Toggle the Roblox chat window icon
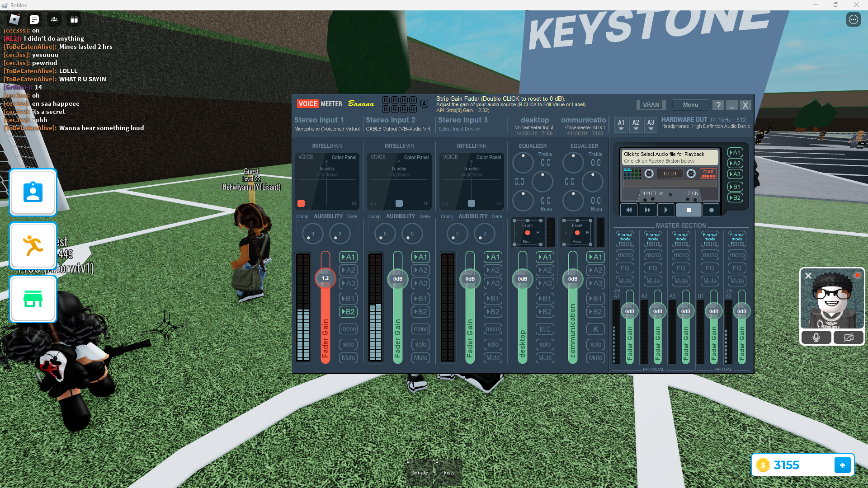This screenshot has height=488, width=868. pyautogui.click(x=34, y=19)
